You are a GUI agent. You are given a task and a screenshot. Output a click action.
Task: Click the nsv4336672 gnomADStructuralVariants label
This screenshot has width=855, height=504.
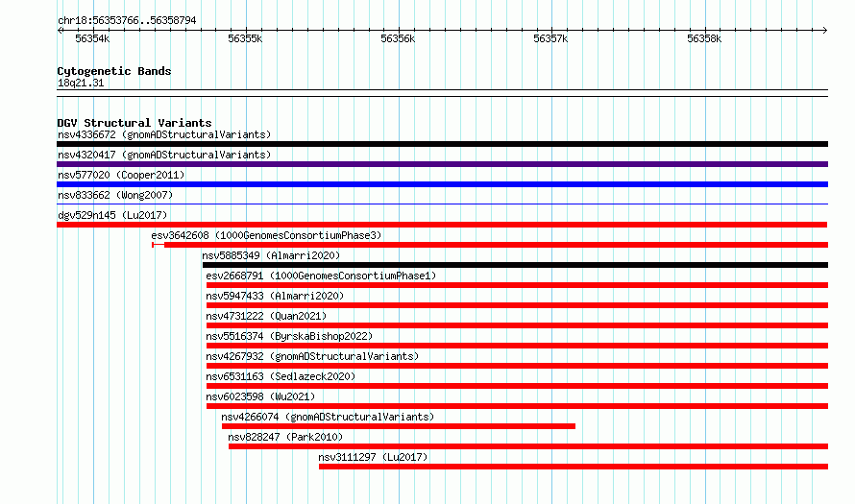[164, 134]
